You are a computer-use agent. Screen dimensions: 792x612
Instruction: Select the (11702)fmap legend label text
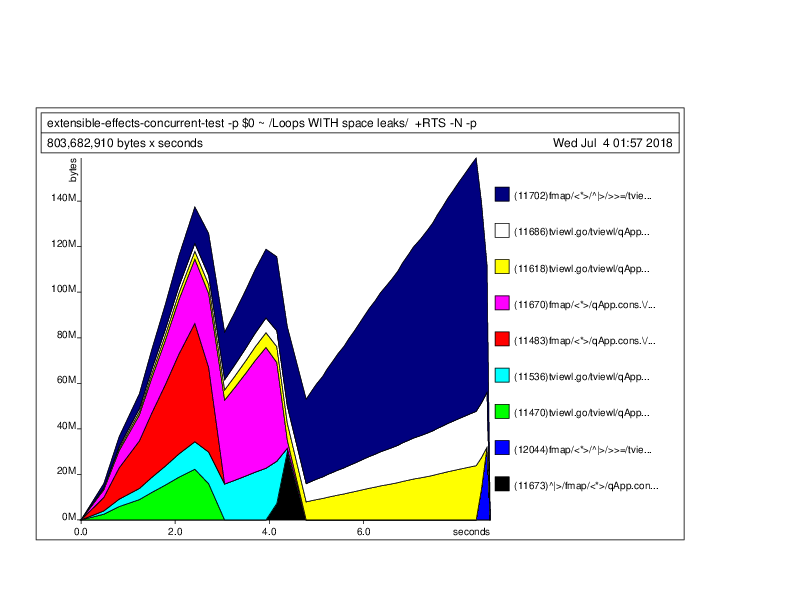tap(582, 196)
